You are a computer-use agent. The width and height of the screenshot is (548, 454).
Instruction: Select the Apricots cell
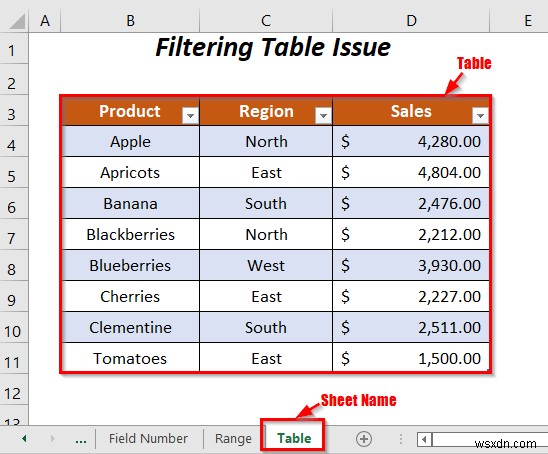click(x=130, y=172)
